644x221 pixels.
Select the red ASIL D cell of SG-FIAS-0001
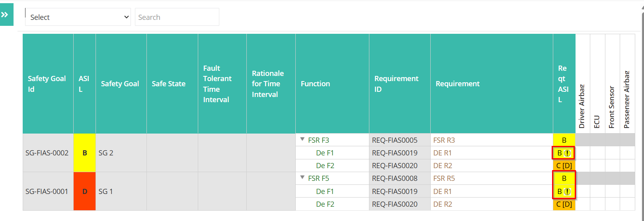84,191
